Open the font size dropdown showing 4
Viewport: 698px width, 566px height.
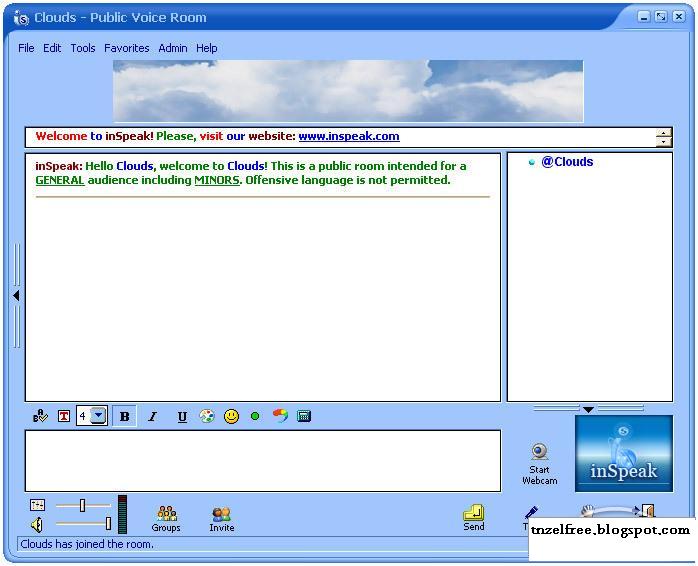coord(98,416)
